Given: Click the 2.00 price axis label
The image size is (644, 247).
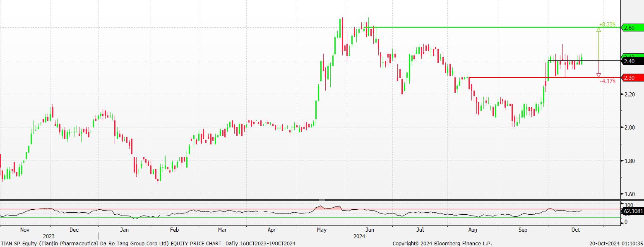Looking at the screenshot, I should click(629, 127).
